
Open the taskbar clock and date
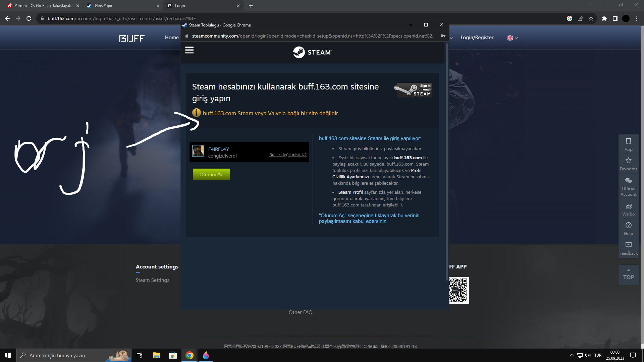[x=615, y=355]
